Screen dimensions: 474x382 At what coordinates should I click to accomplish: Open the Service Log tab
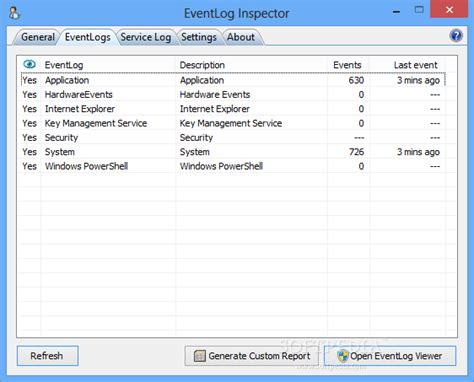[x=146, y=37]
